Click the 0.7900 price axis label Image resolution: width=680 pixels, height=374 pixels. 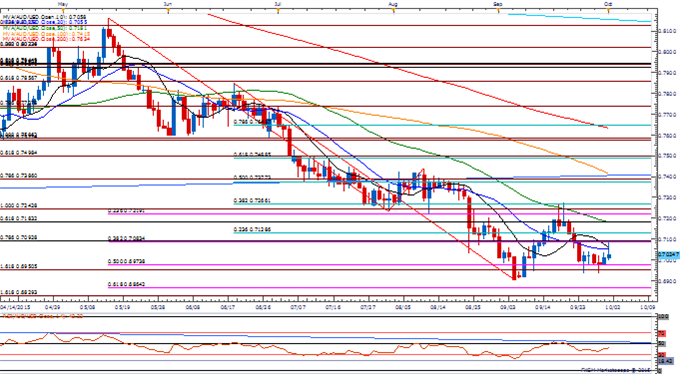pyautogui.click(x=667, y=73)
